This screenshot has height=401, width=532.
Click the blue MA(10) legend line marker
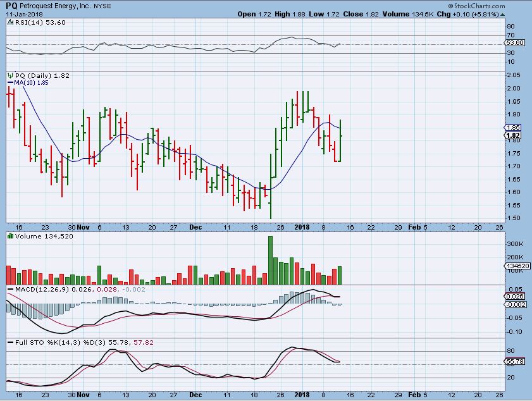click(x=9, y=82)
